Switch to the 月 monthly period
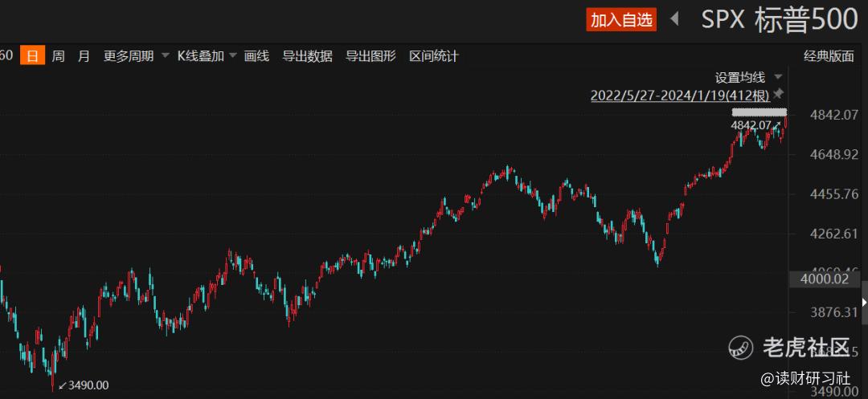The image size is (868, 399). click(84, 56)
